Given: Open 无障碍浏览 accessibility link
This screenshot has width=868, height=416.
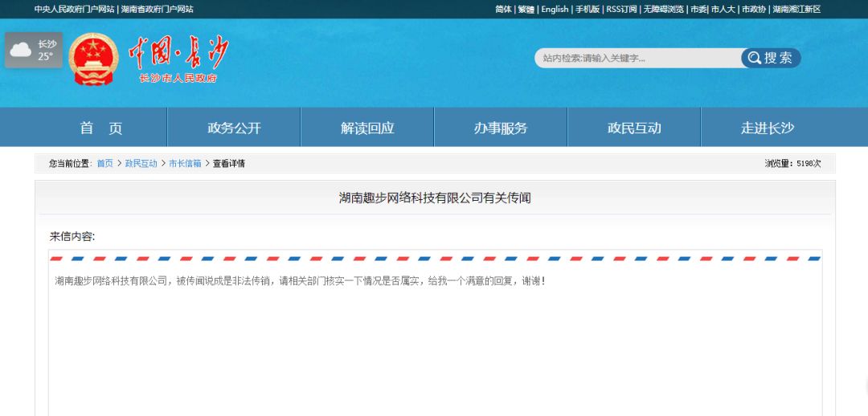Looking at the screenshot, I should coord(663,9).
